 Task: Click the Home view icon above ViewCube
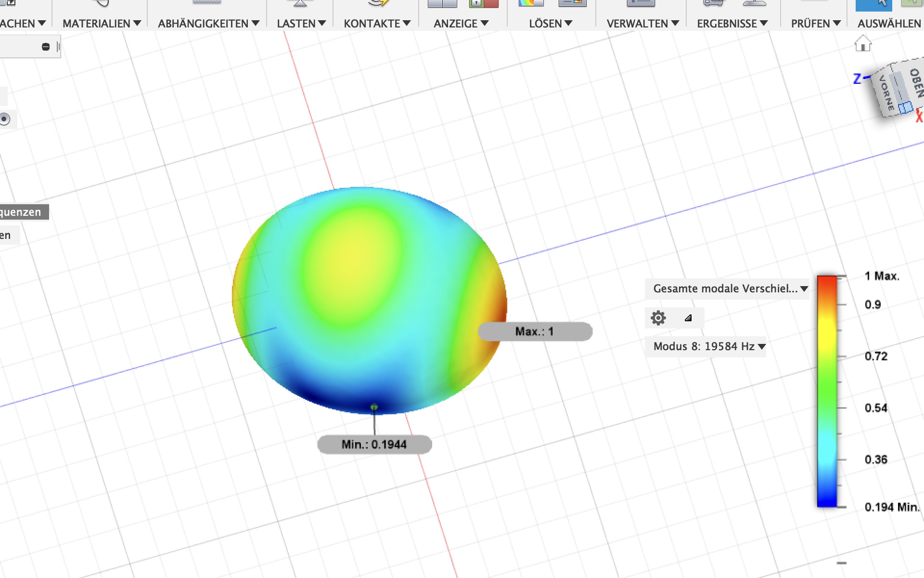(863, 44)
